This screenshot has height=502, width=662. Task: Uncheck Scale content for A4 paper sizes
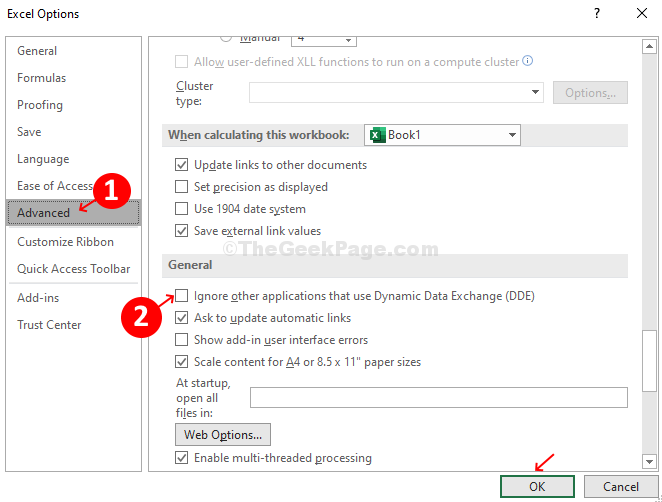coord(182,361)
